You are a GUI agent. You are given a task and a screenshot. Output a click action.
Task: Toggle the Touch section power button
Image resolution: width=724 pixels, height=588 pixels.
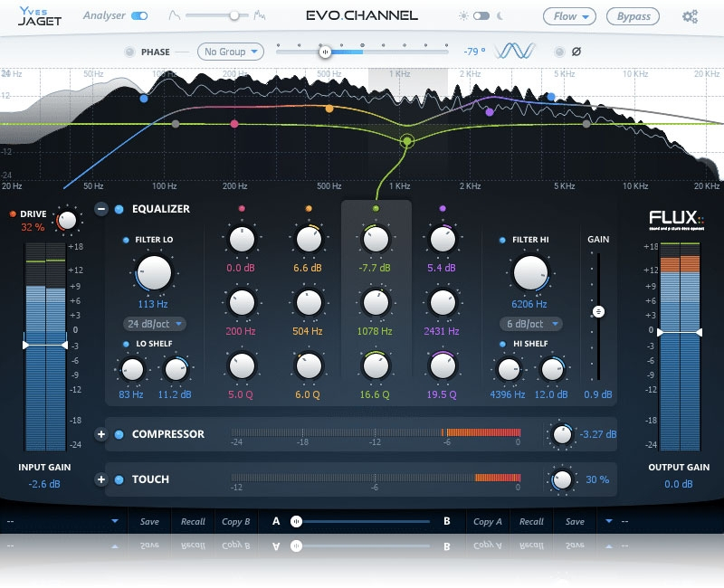tap(119, 479)
